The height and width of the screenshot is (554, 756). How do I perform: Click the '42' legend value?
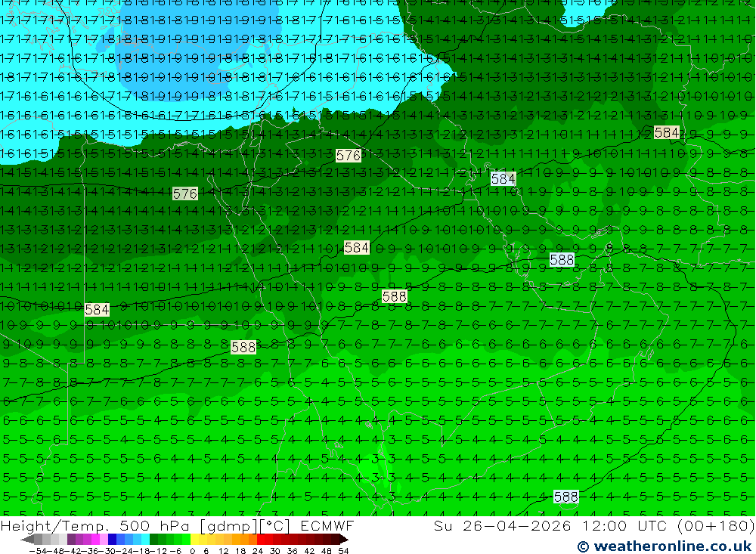[309, 551]
